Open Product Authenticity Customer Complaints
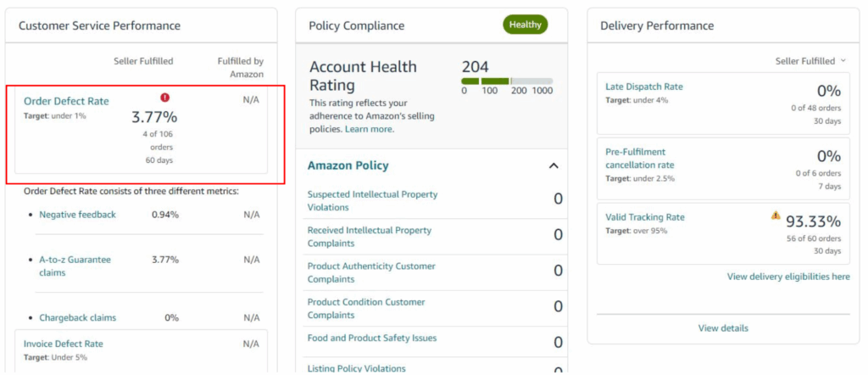 371,272
